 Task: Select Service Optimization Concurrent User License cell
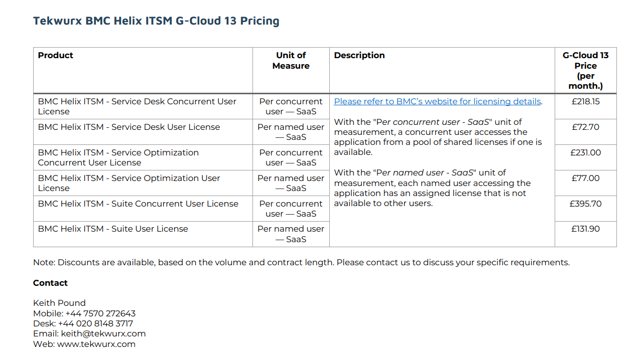(x=118, y=157)
